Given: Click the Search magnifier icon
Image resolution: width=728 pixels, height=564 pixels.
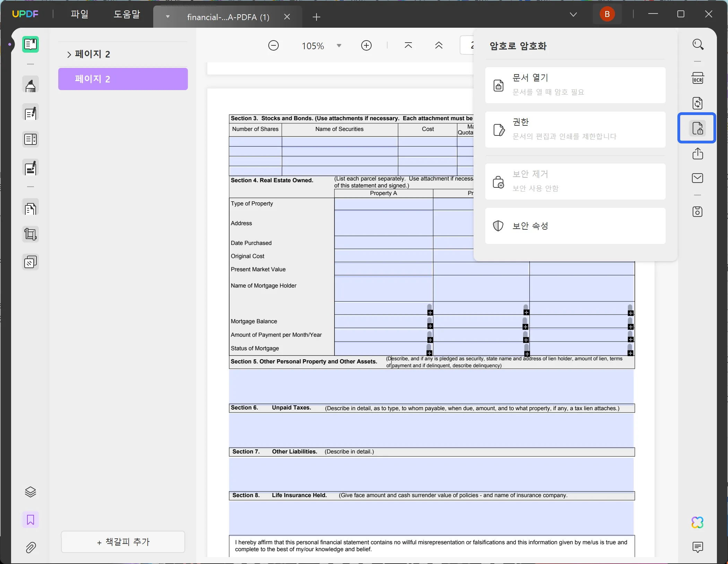Looking at the screenshot, I should tap(698, 44).
